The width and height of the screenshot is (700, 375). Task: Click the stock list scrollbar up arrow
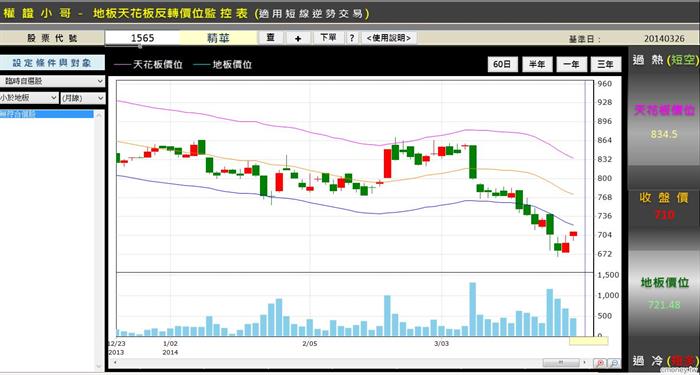99,115
